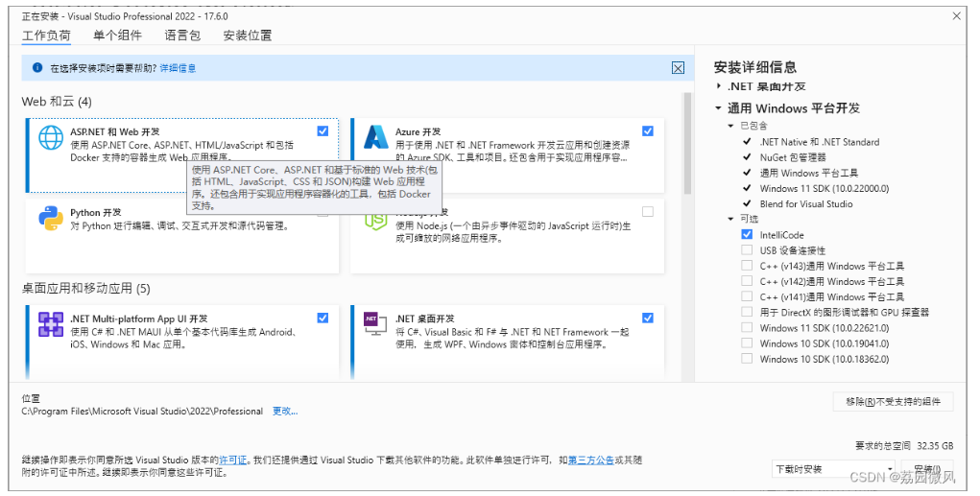Viewport: 980px width, 496px height.
Task: Uncheck the IntelliCode optional component
Action: pyautogui.click(x=747, y=234)
